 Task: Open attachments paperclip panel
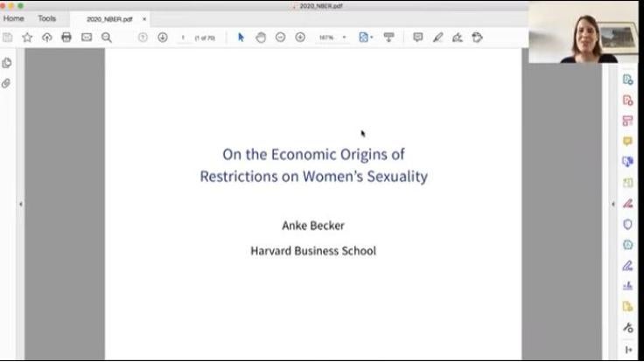(x=7, y=84)
